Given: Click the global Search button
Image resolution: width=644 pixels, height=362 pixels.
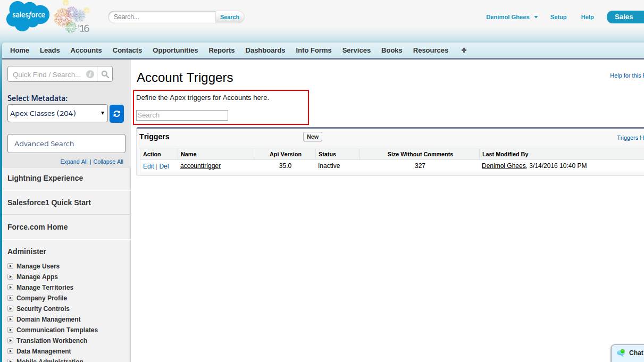Looking at the screenshot, I should [x=230, y=17].
